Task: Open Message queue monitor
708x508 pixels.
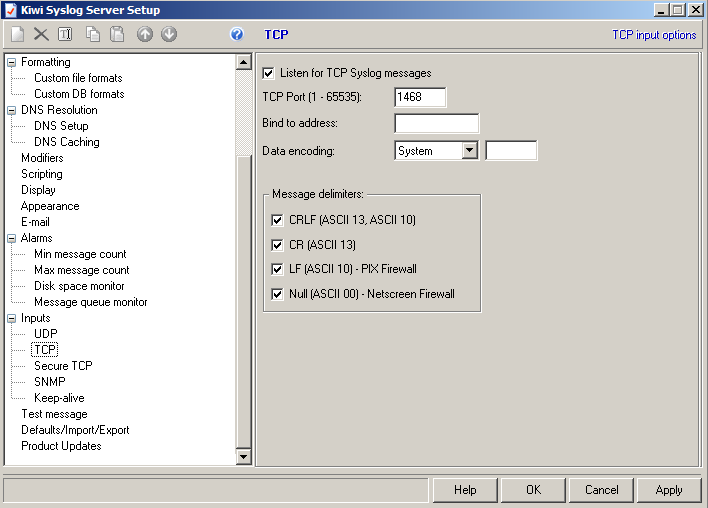Action: pos(91,302)
